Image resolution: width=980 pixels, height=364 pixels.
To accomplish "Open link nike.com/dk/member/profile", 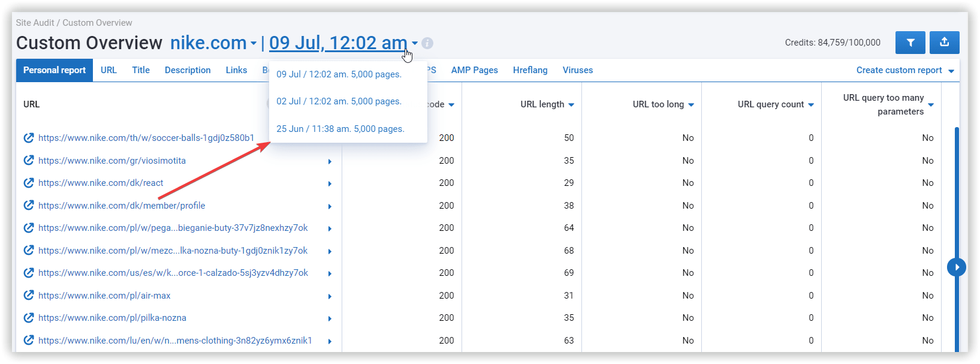I will 122,206.
